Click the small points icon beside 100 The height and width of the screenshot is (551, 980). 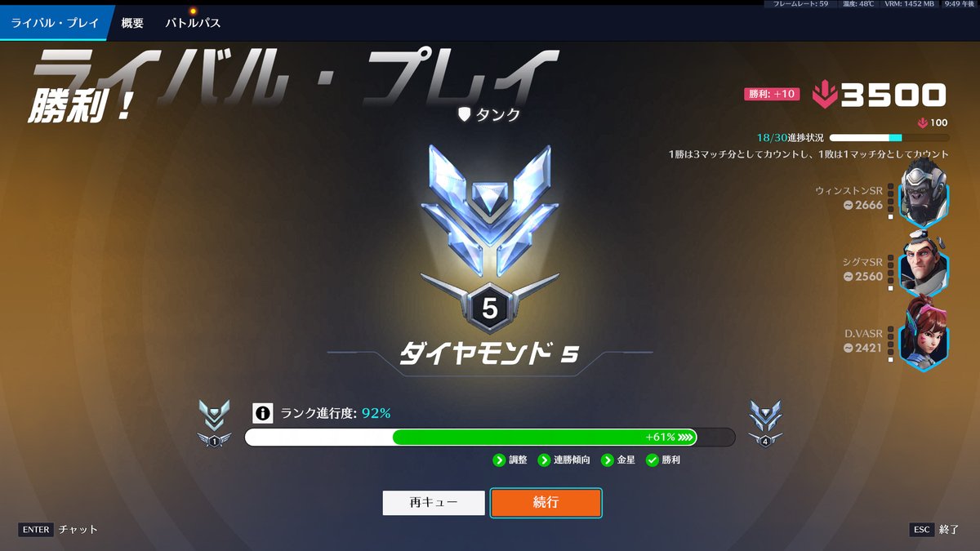point(924,123)
